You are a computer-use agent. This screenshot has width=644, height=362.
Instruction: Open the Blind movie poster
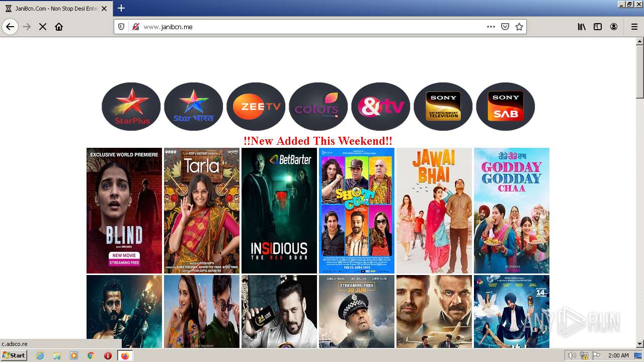coord(124,211)
